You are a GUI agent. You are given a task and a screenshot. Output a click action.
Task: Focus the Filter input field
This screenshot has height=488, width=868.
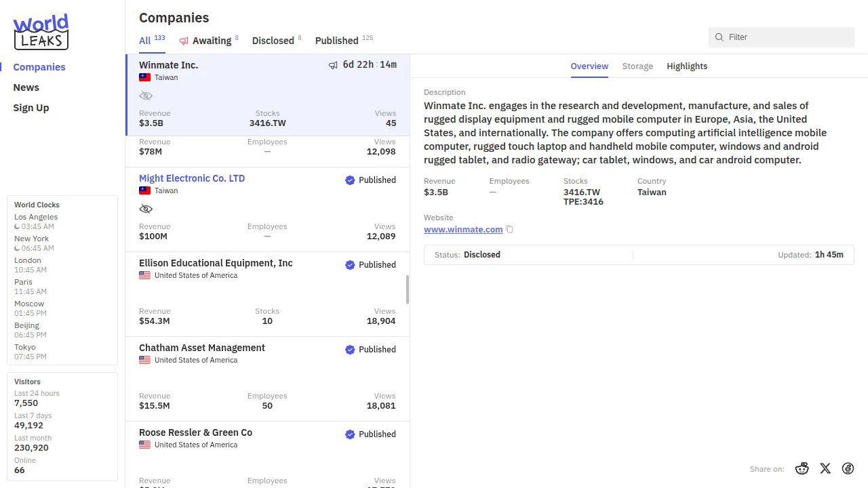point(787,37)
